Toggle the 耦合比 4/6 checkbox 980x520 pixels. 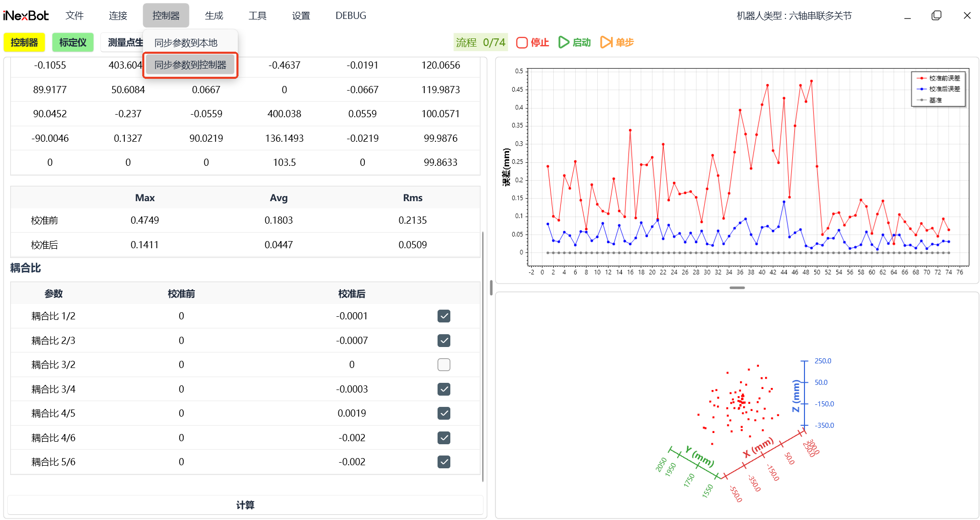pyautogui.click(x=444, y=438)
